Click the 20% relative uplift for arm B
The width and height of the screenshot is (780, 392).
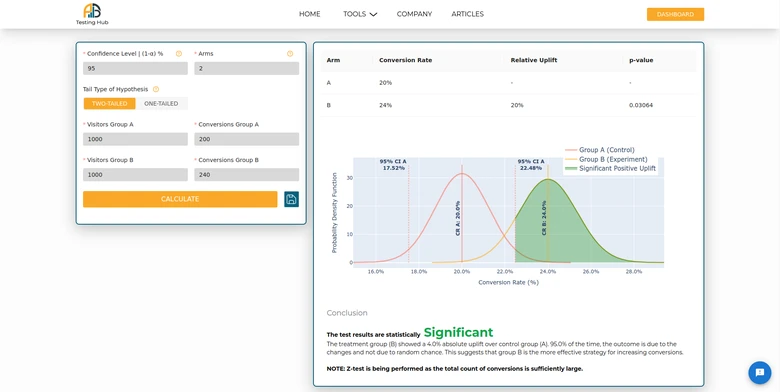(517, 105)
